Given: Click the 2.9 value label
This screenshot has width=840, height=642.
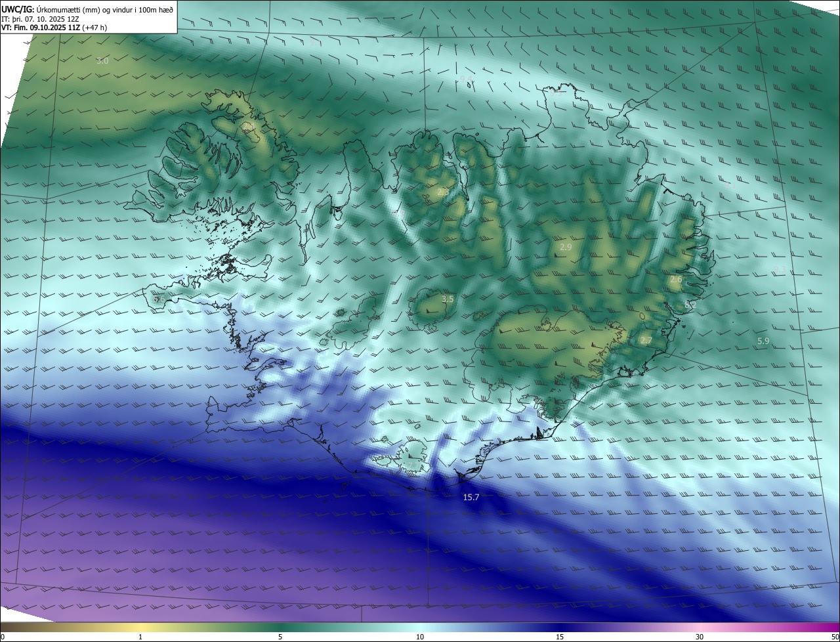Looking at the screenshot, I should [566, 247].
